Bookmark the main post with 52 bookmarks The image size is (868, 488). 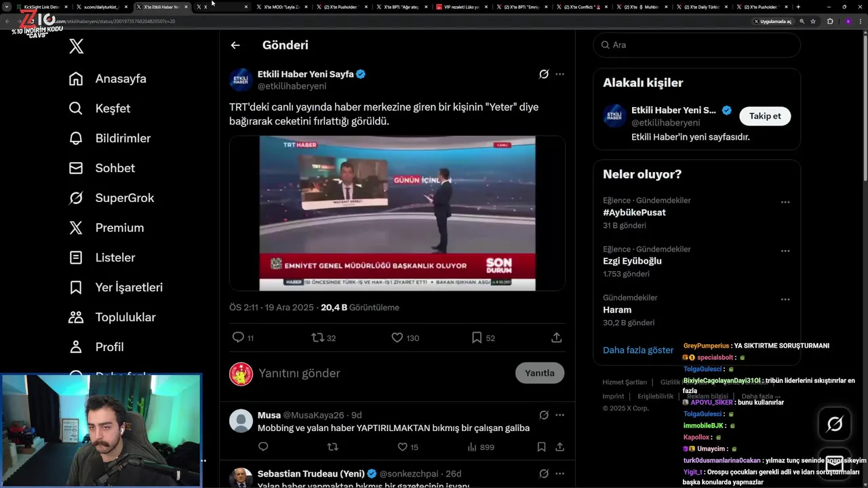[x=477, y=337]
